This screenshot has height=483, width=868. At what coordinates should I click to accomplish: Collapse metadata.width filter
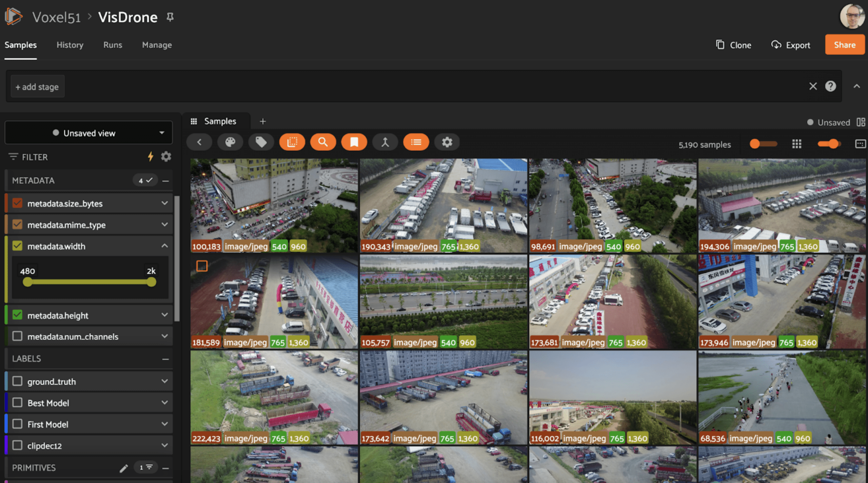point(164,246)
